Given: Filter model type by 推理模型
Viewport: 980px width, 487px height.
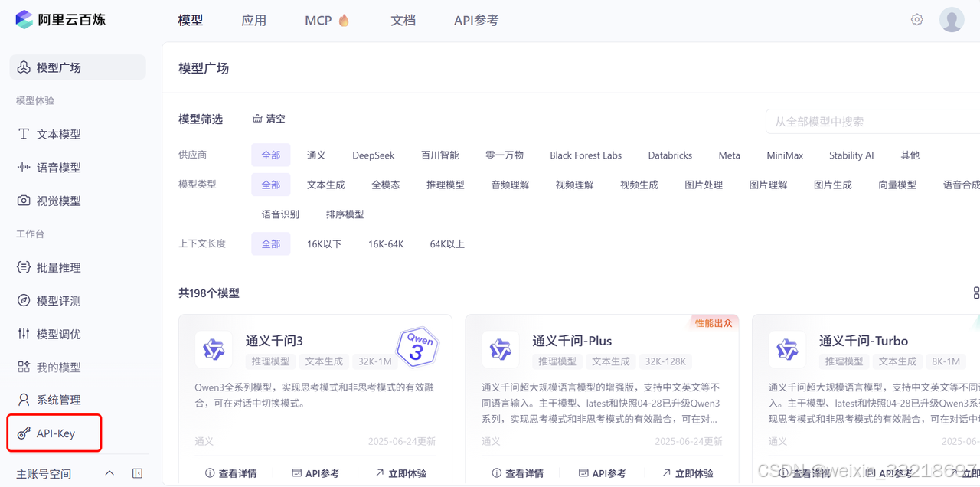Looking at the screenshot, I should click(x=446, y=185).
